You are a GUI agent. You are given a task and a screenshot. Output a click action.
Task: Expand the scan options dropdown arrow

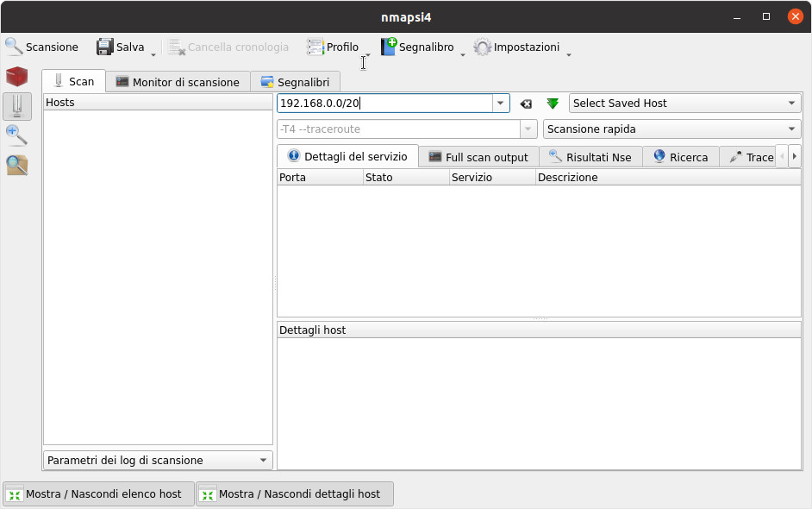[528, 129]
